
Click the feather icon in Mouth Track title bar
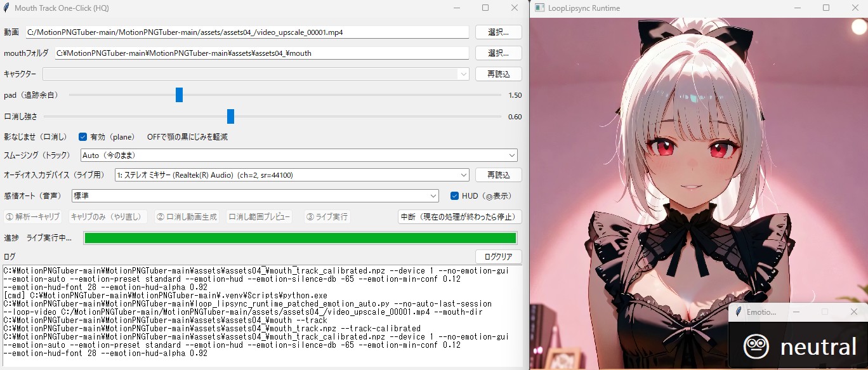7,8
